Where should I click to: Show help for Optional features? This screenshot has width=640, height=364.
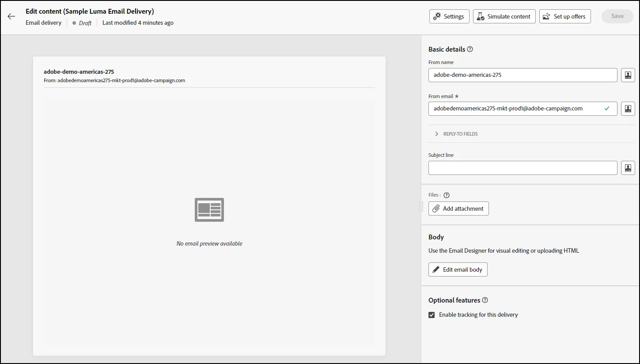tap(485, 300)
